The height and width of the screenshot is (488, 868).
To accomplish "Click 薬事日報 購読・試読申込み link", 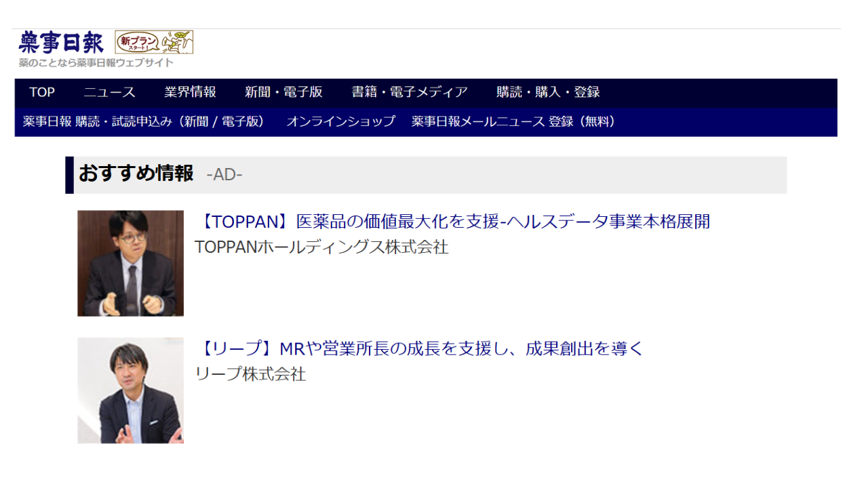I will tap(143, 122).
